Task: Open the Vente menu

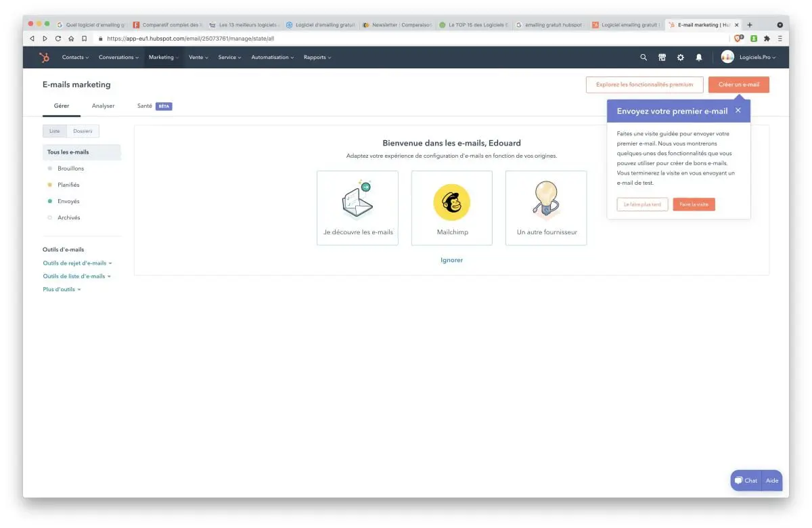Action: 198,58
